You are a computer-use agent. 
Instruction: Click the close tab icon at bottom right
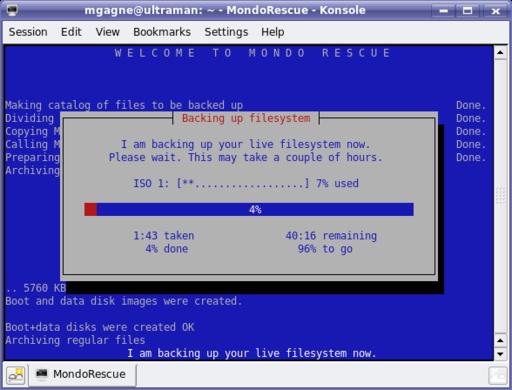coord(497,375)
